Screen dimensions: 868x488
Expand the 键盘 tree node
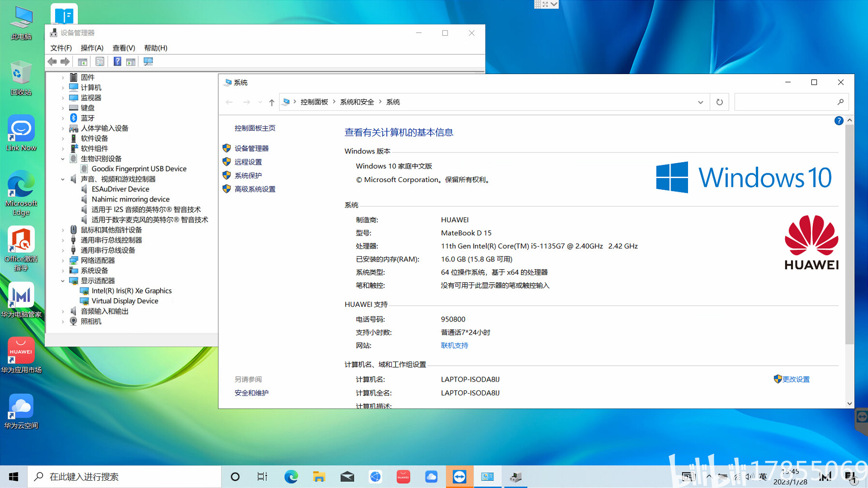click(x=63, y=108)
